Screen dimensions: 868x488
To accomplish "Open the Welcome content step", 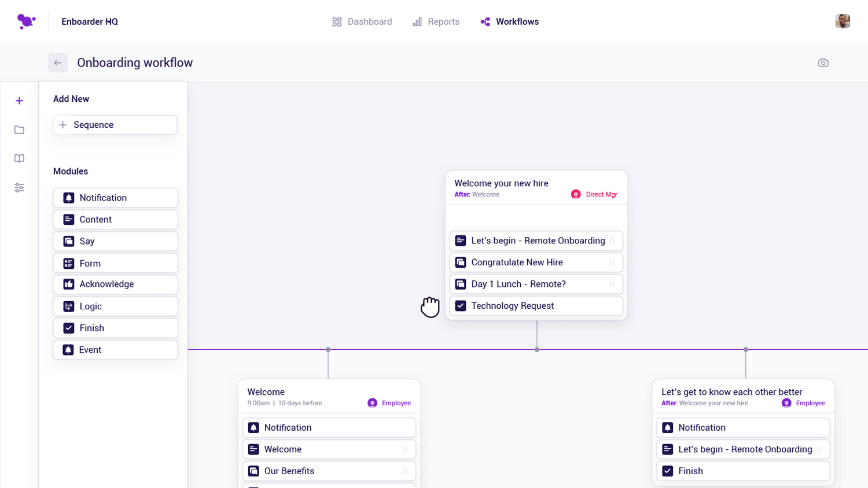I will click(329, 449).
